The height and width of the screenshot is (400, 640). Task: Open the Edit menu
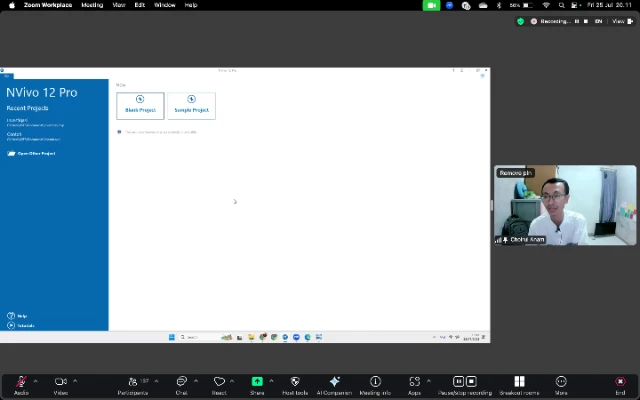pos(140,5)
